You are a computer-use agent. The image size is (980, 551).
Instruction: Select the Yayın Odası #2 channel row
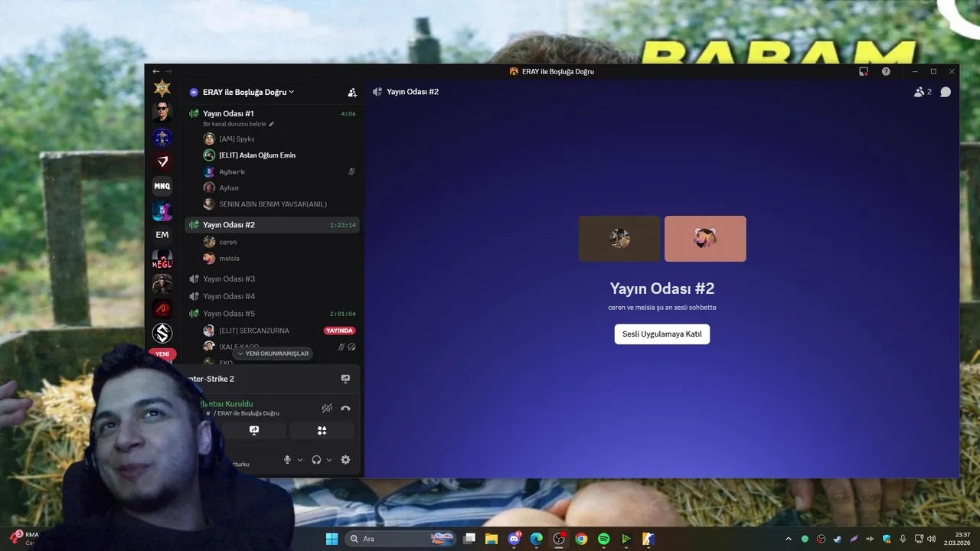tap(272, 225)
